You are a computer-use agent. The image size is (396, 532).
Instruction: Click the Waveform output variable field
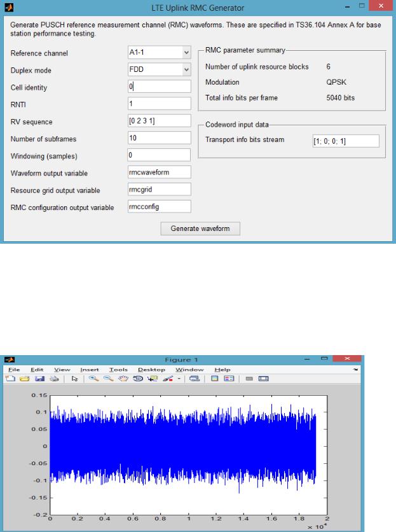point(160,172)
